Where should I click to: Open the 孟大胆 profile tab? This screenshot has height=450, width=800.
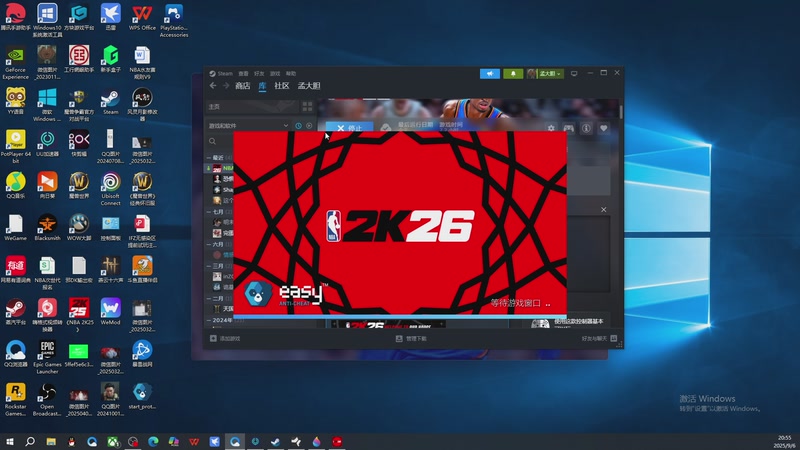(309, 86)
